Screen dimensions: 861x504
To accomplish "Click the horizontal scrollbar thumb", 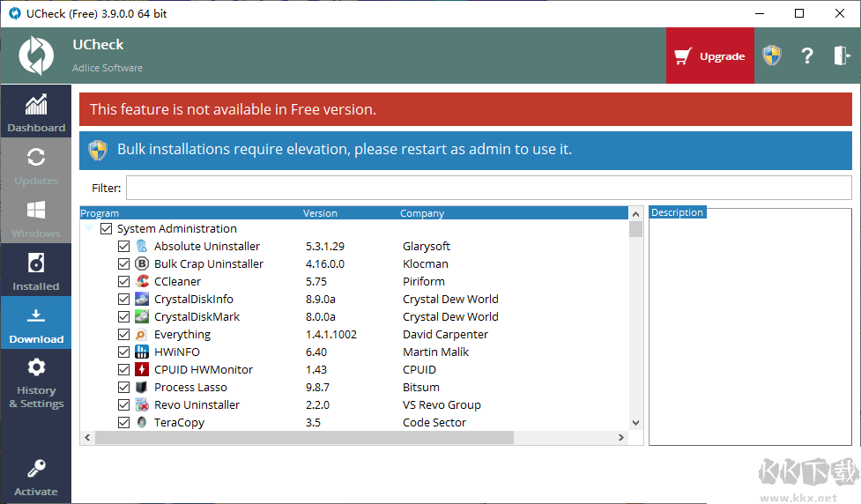I will coord(304,438).
